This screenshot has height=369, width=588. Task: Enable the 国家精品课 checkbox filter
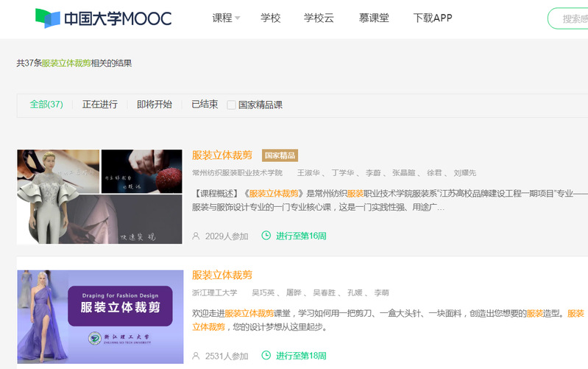(x=232, y=105)
